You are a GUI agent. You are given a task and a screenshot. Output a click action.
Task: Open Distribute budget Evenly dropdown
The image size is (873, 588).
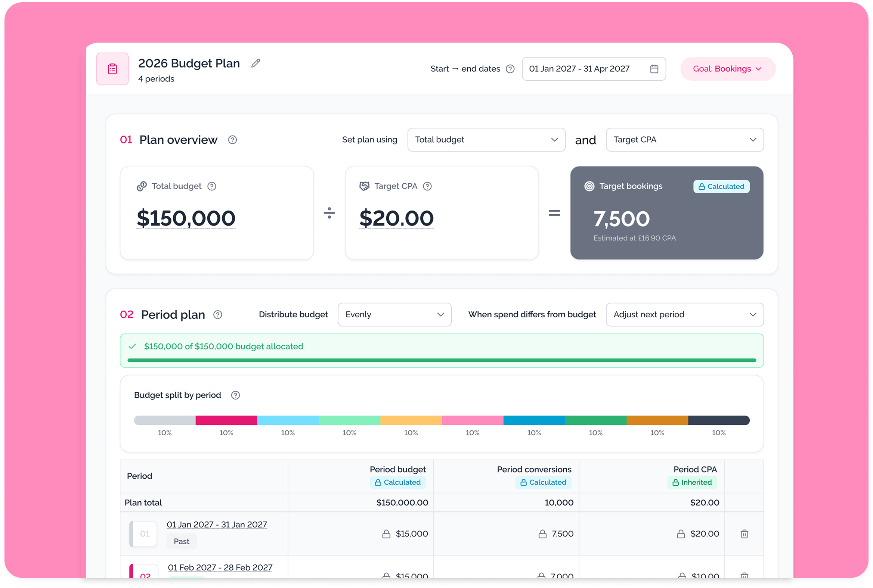point(394,315)
